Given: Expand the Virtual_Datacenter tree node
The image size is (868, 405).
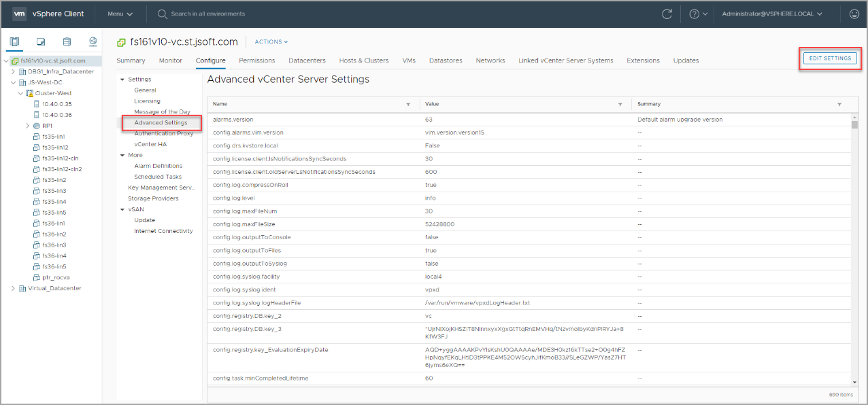Looking at the screenshot, I should 13,288.
